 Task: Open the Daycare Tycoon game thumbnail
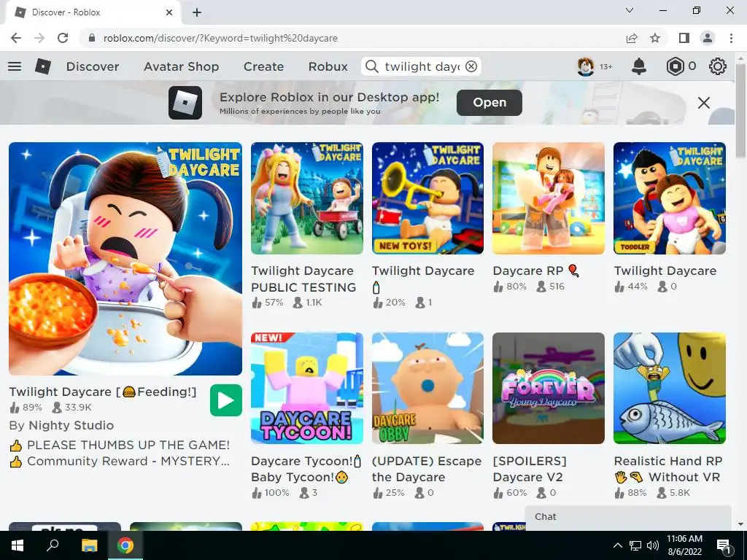307,388
